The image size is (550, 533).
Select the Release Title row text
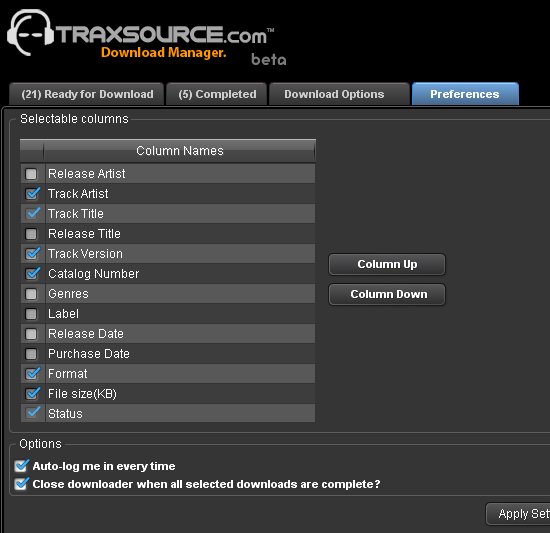(x=84, y=234)
